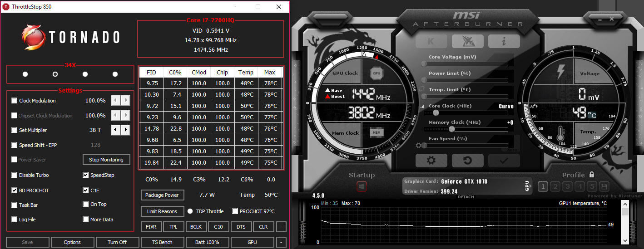Click Stop Monitoring button
The image size is (644, 249).
click(x=106, y=160)
